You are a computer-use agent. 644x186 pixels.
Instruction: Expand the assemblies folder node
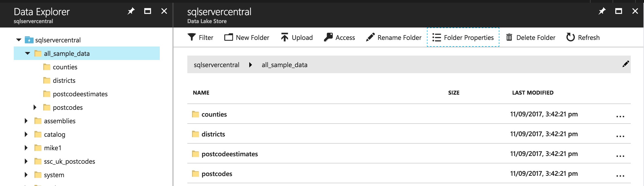[x=26, y=121]
